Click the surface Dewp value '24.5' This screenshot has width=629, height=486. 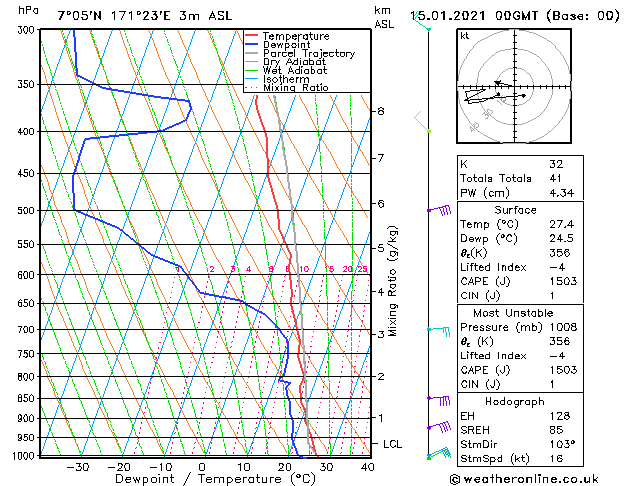click(x=562, y=239)
